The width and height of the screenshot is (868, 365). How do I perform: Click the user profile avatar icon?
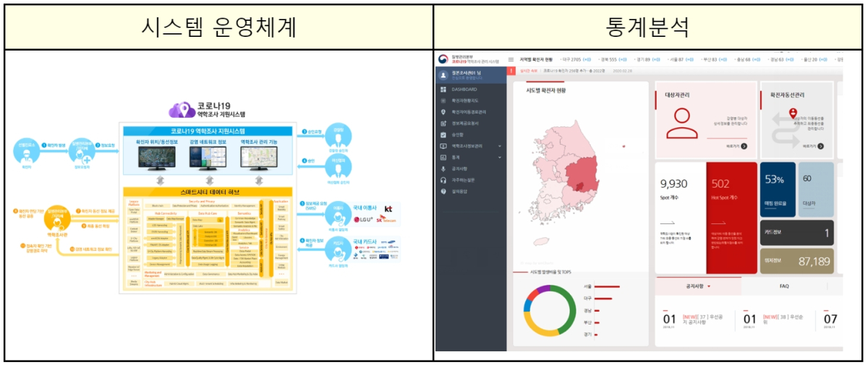[x=443, y=74]
